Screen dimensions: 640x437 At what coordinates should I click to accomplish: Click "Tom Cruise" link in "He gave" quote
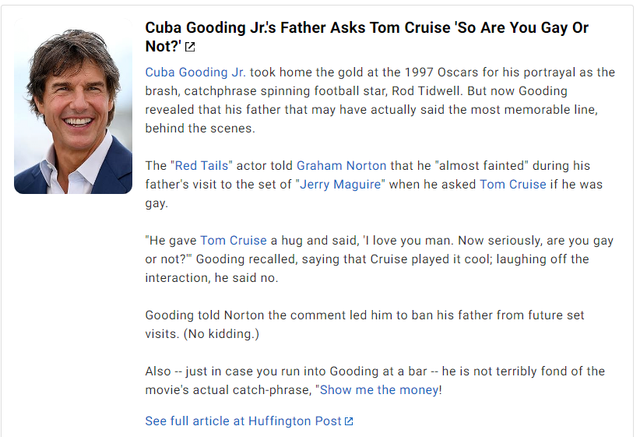[233, 240]
